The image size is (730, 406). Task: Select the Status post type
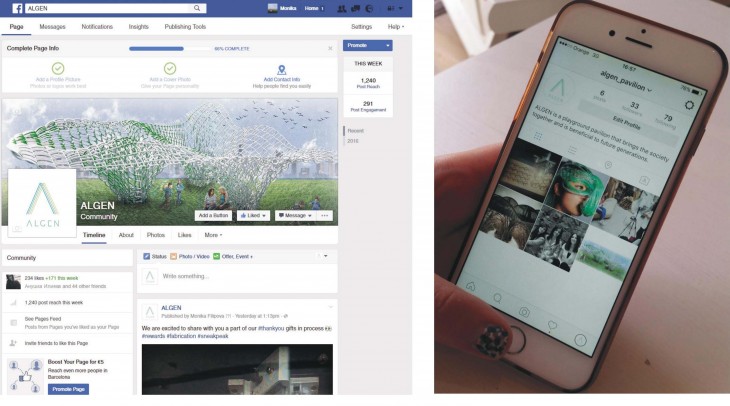[155, 257]
